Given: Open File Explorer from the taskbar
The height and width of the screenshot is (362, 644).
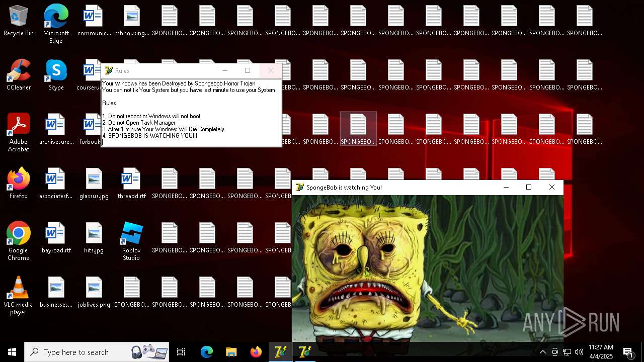Looking at the screenshot, I should [231, 352].
